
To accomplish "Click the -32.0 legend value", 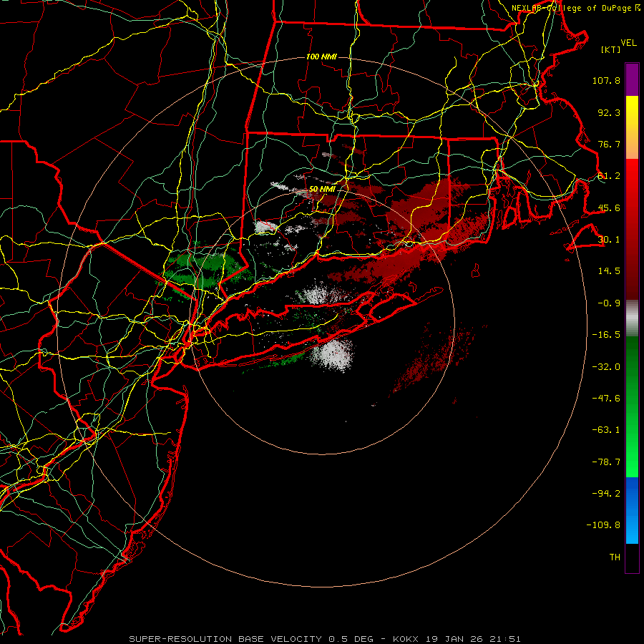I will point(606,367).
